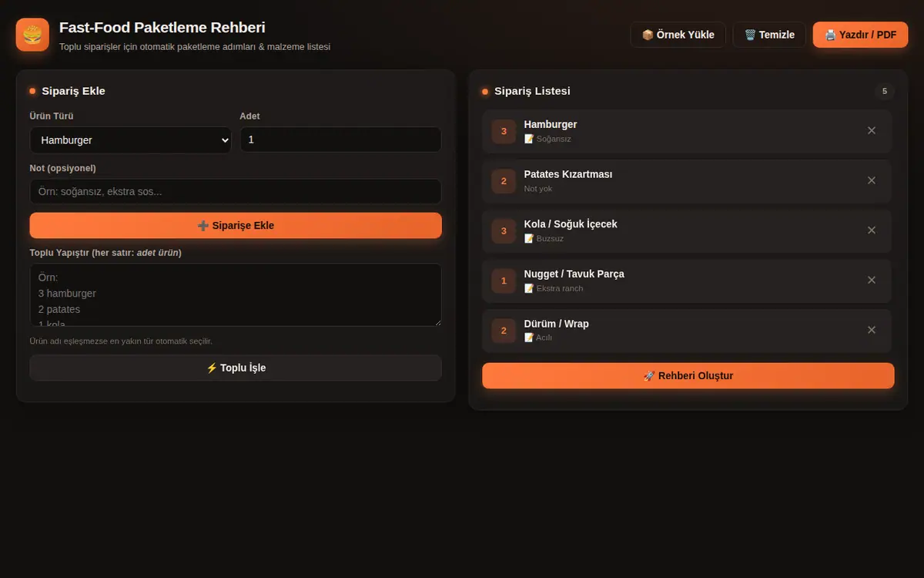Click the quantity badge on the Hamburger row
This screenshot has height=578, width=924.
[504, 131]
